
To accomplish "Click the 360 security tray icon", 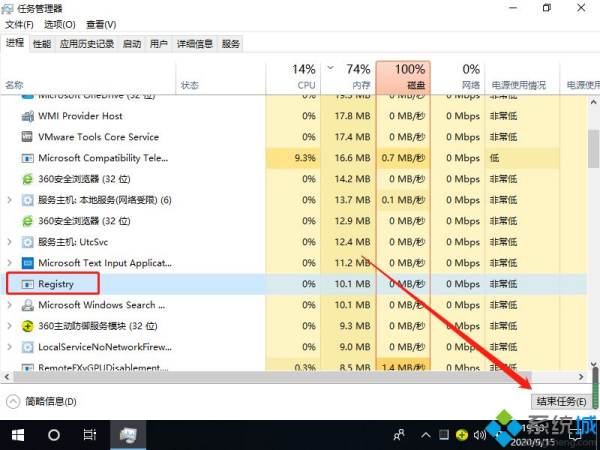I will 462,435.
